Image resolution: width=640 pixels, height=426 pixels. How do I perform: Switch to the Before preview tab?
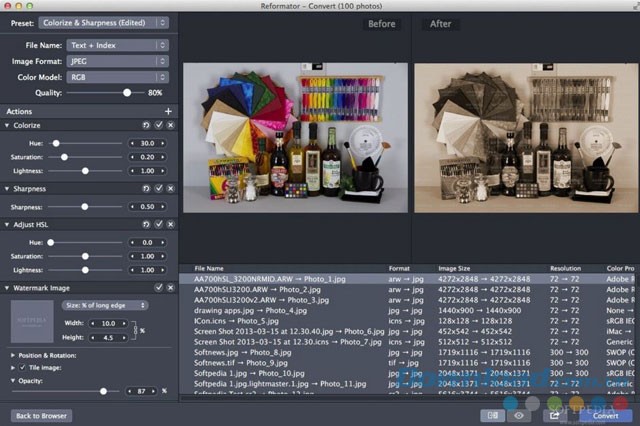(x=381, y=23)
